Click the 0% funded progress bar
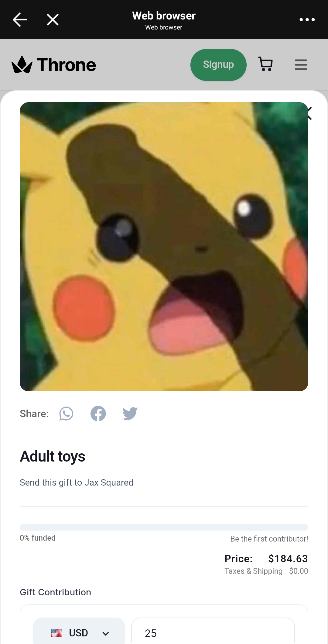Image resolution: width=328 pixels, height=644 pixels. pos(164,527)
